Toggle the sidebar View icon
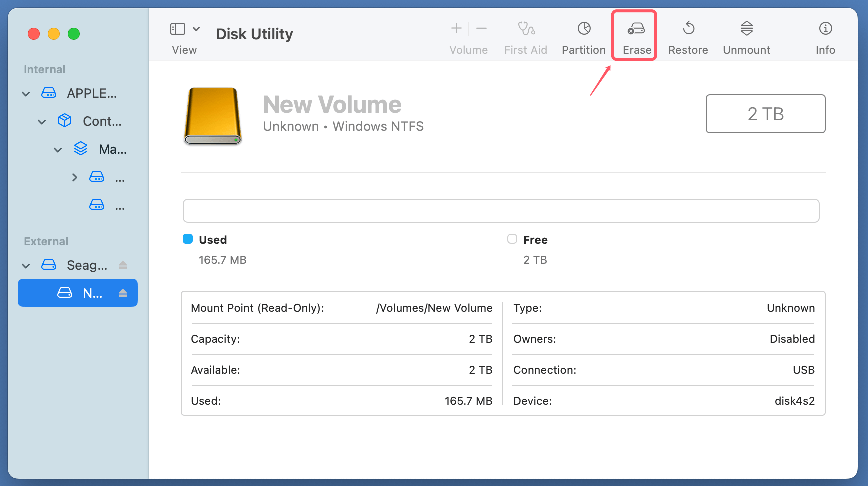The width and height of the screenshot is (868, 486). coord(178,29)
